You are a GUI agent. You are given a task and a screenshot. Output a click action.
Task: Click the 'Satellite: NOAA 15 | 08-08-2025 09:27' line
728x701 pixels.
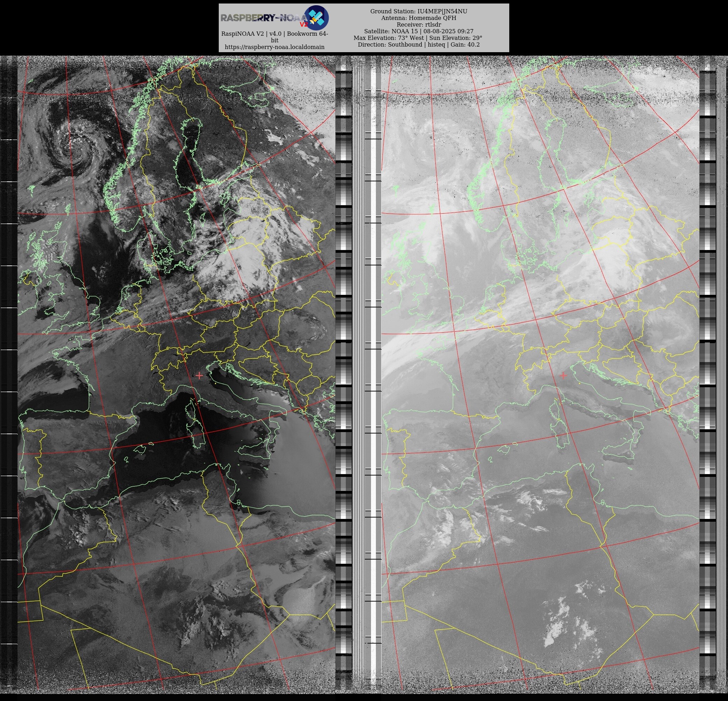pyautogui.click(x=419, y=31)
